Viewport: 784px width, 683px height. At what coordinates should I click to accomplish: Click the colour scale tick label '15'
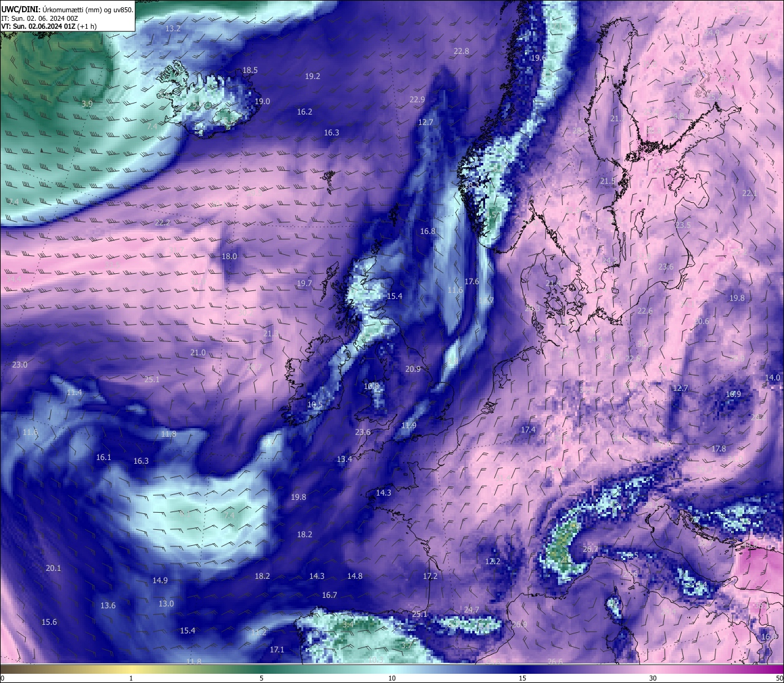[522, 678]
